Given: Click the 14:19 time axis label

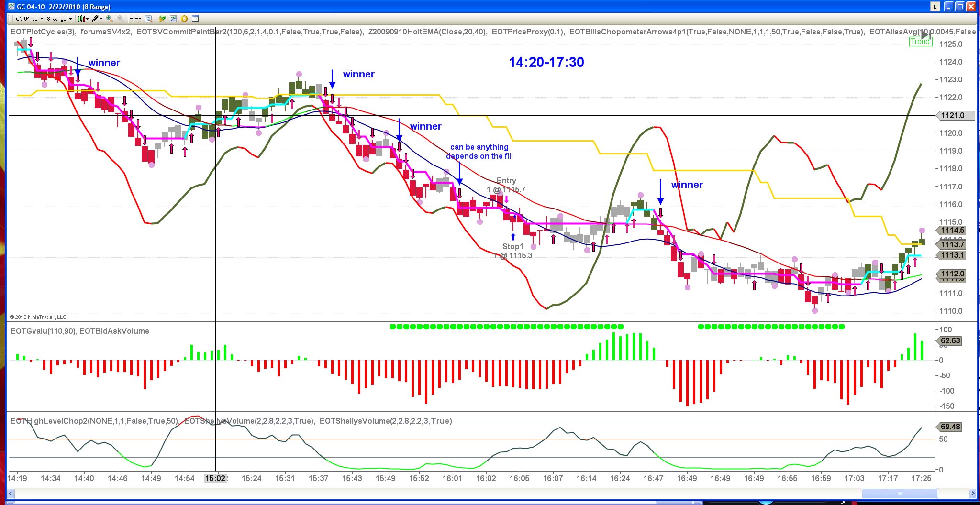Looking at the screenshot, I should tap(17, 478).
